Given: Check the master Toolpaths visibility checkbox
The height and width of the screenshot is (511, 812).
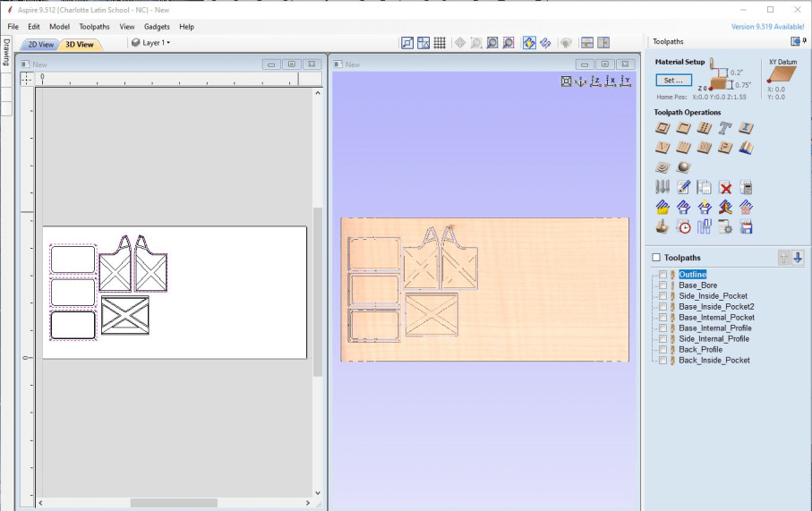Looking at the screenshot, I should [x=656, y=258].
